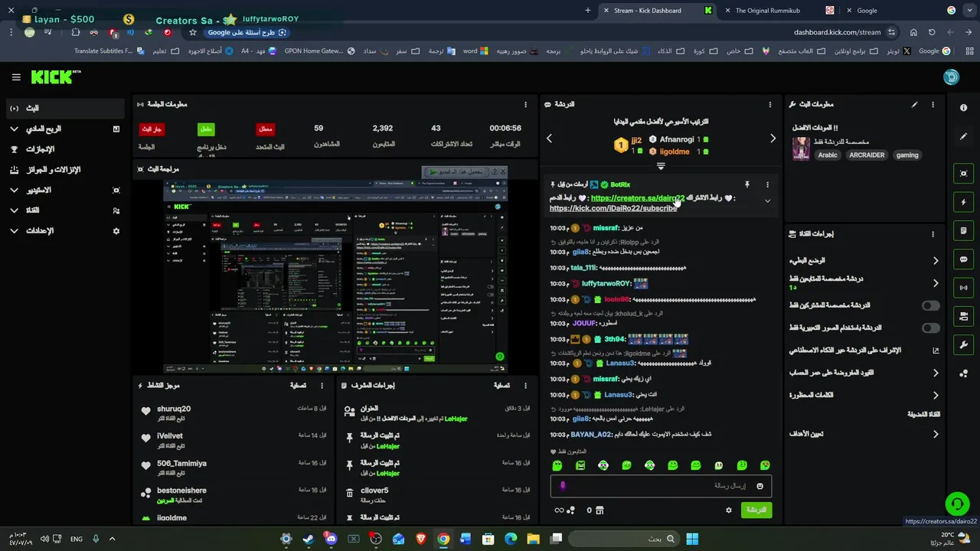980x551 pixels.
Task: Open the AI moderation external link icon
Action: [935, 350]
